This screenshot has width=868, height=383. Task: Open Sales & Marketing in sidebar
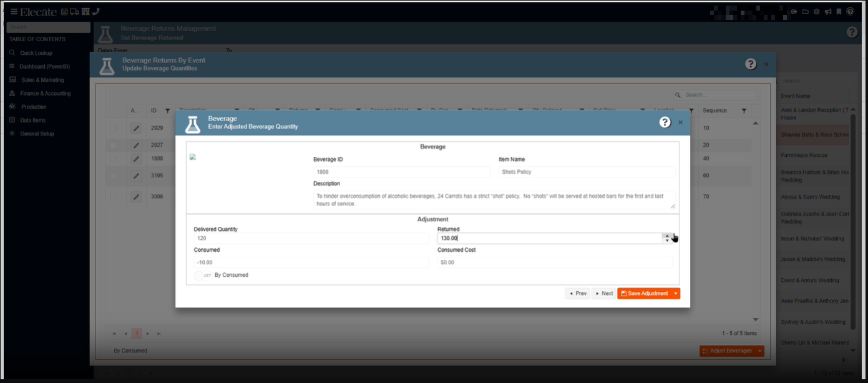42,80
